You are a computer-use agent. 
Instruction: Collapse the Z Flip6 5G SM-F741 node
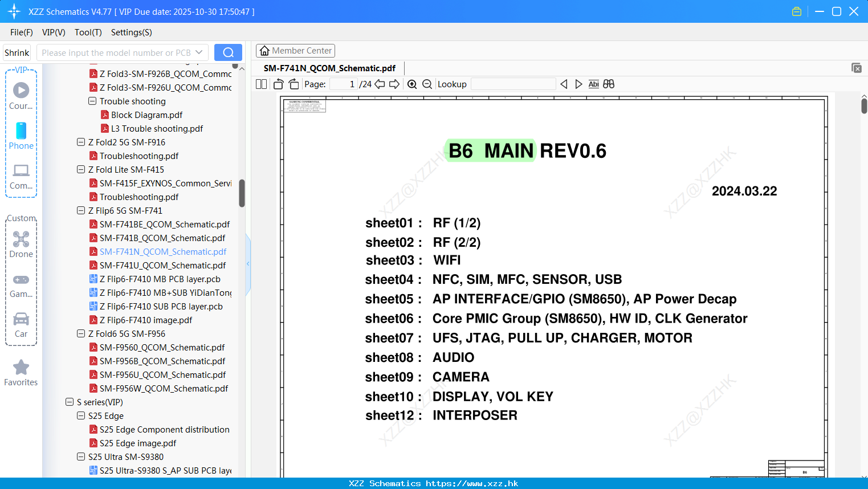pos(81,210)
